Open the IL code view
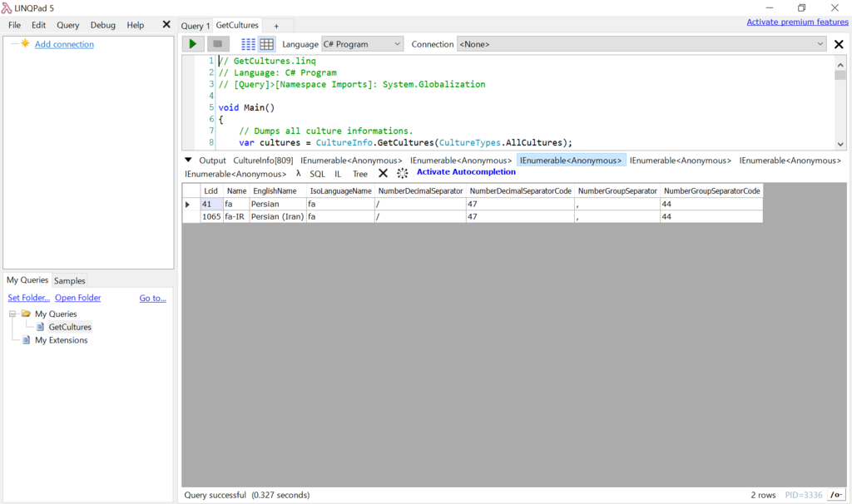This screenshot has height=504, width=852. coord(336,174)
